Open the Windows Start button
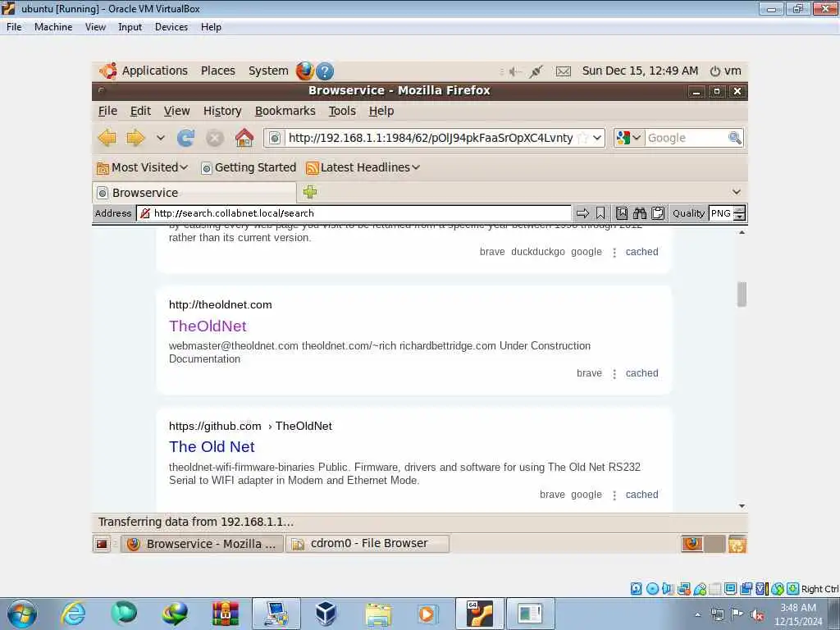 click(22, 614)
